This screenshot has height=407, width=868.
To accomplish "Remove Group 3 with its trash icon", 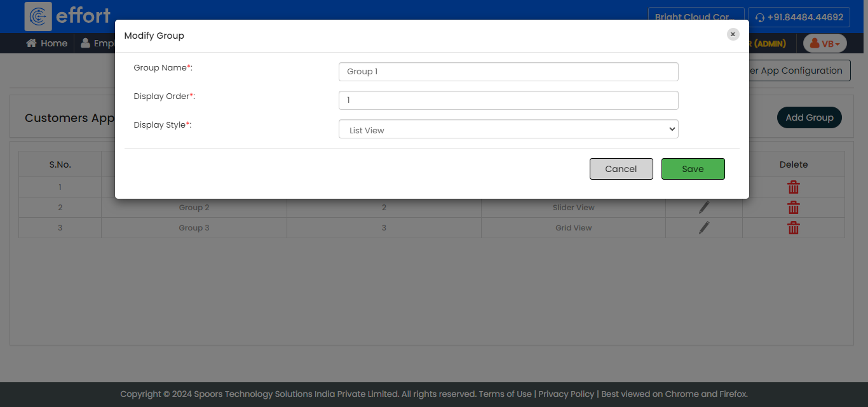I will pos(793,228).
